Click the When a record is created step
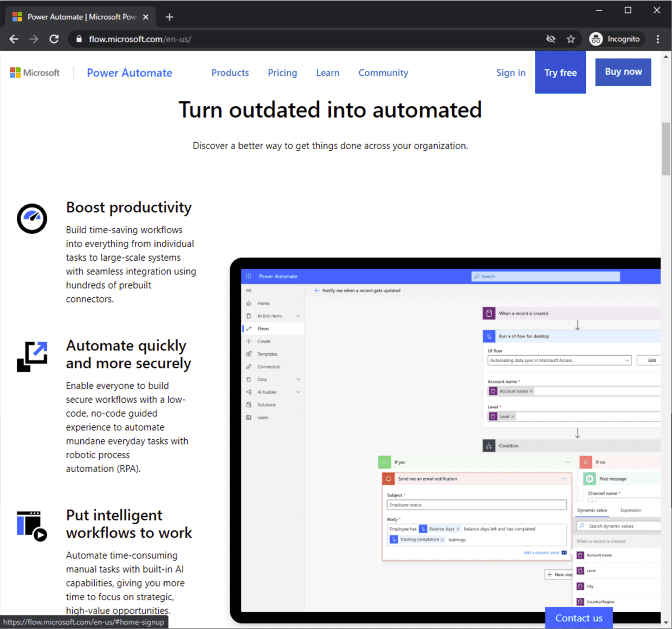Image resolution: width=672 pixels, height=629 pixels. (571, 313)
